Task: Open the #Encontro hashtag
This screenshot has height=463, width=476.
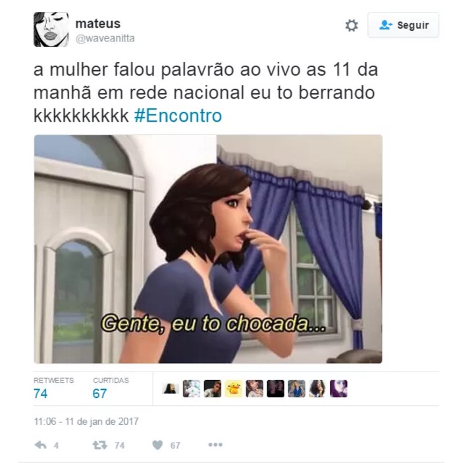Action: (x=178, y=116)
